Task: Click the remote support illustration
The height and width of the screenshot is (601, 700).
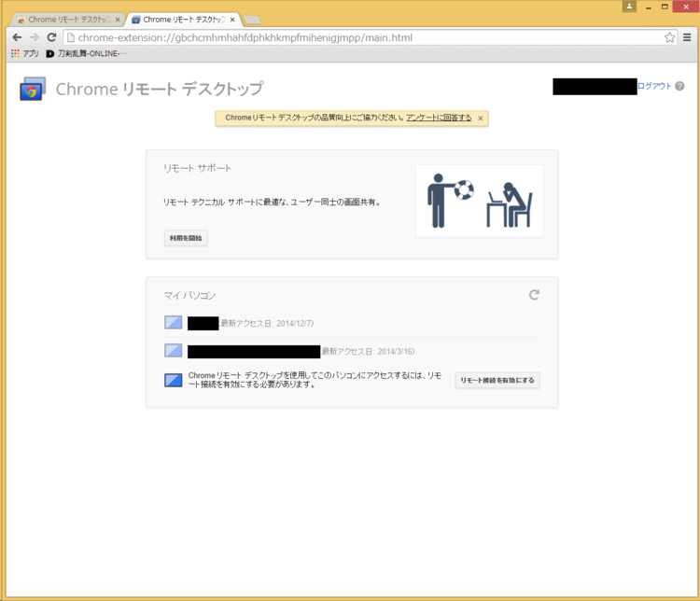Action: (x=479, y=201)
